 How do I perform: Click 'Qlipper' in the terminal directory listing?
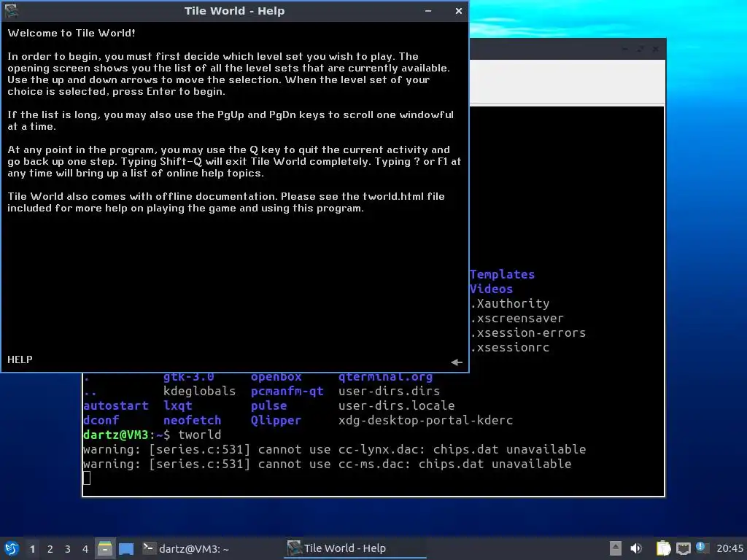click(276, 421)
